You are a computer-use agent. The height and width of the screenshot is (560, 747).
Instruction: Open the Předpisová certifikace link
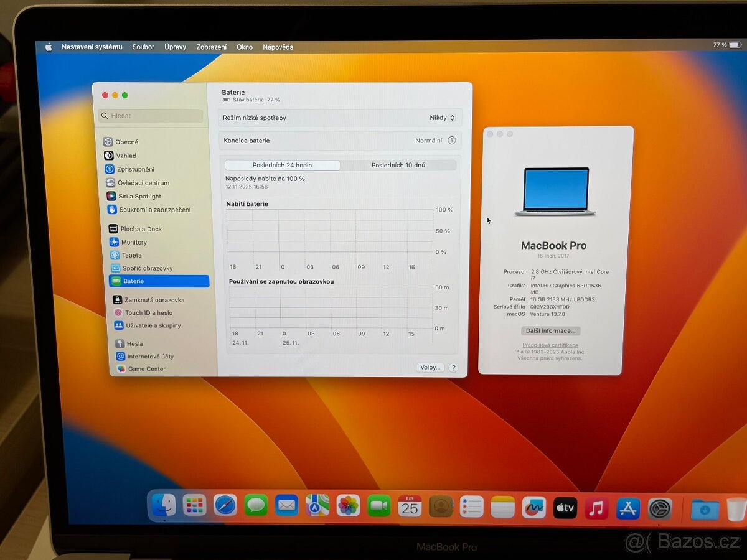click(x=550, y=345)
